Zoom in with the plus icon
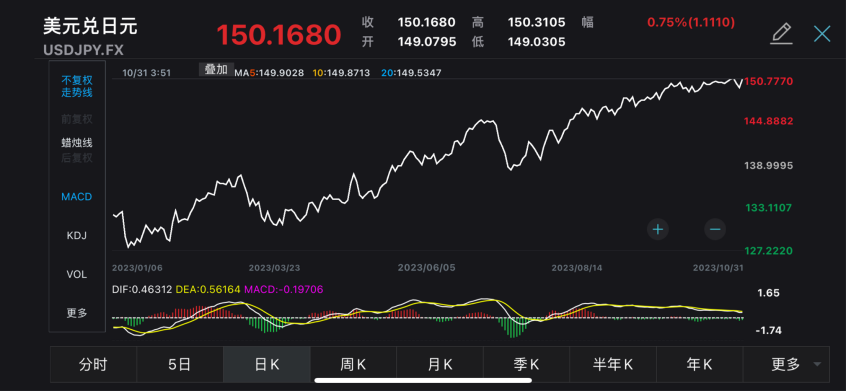846x391 pixels. pos(658,230)
